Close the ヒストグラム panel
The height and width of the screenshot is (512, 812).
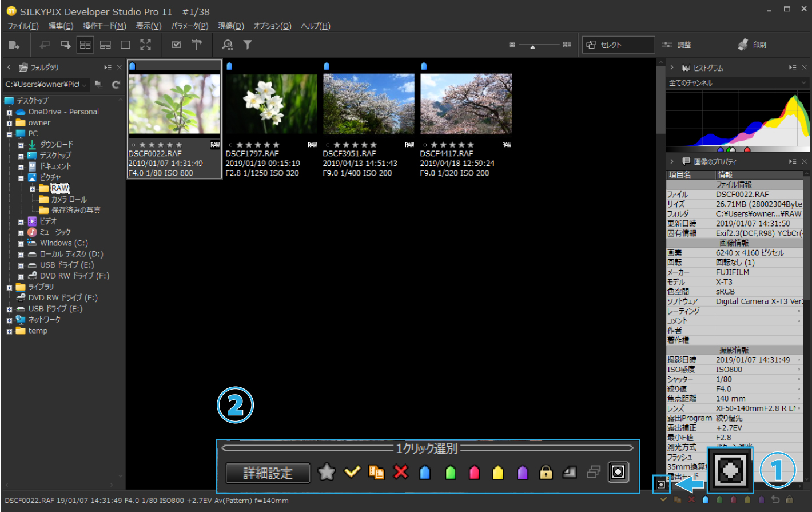[805, 68]
